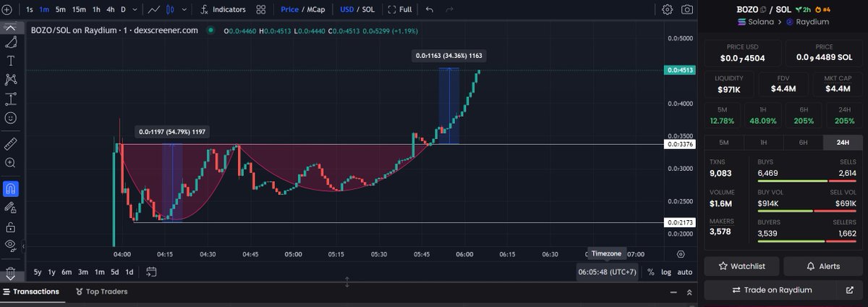Screen dimensions: 868x307
Task: Redo the last chart action
Action: (450, 9)
